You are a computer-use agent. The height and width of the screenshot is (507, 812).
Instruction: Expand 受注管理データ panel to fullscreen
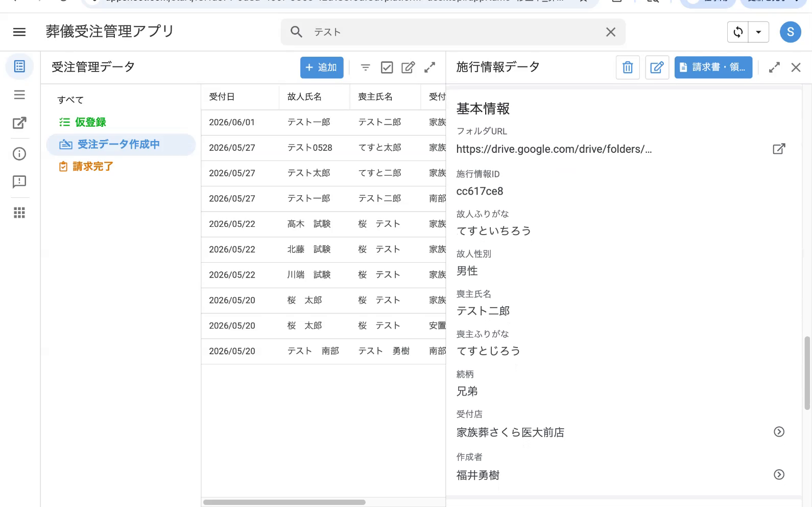[430, 67]
